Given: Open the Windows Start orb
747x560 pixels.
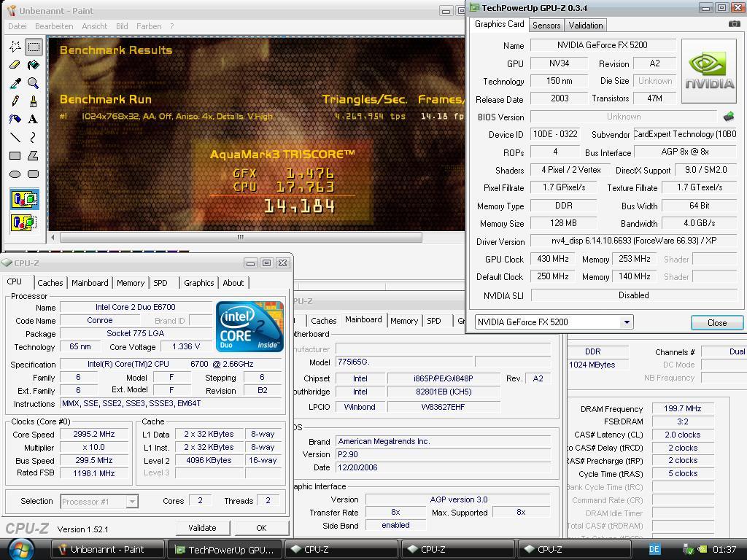Looking at the screenshot, I should [21, 549].
